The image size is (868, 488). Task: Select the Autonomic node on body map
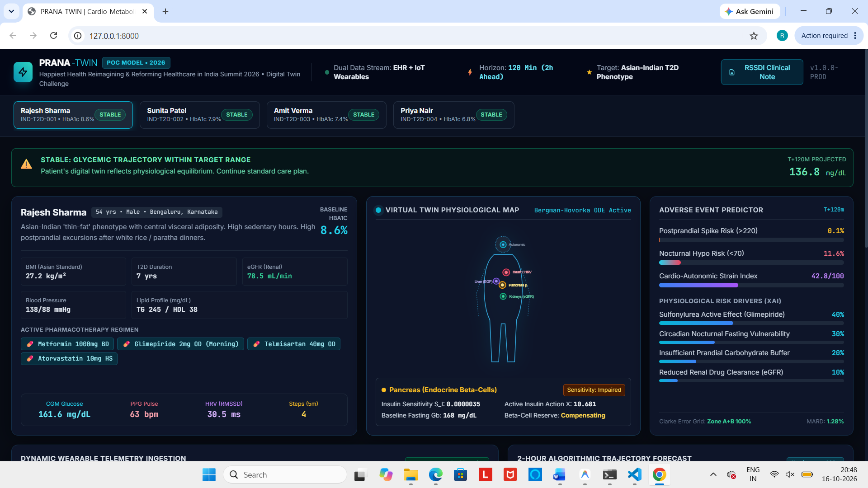tap(503, 244)
